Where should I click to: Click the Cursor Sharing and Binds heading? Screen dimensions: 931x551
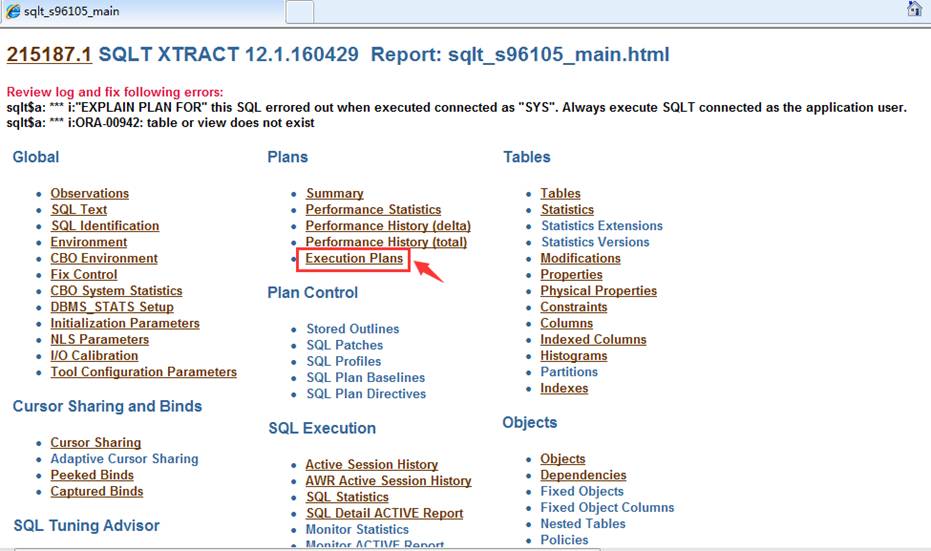pyautogui.click(x=107, y=406)
